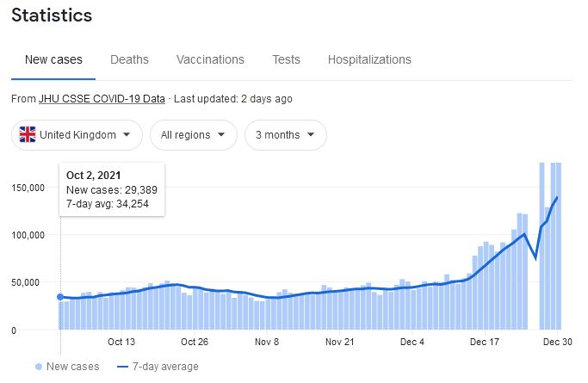
Task: Open the JHU CSSE COVID-19 Data link
Action: [102, 99]
